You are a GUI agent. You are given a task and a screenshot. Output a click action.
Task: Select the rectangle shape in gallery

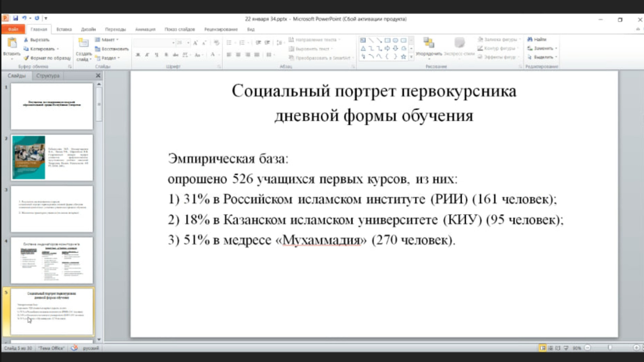pyautogui.click(x=387, y=40)
